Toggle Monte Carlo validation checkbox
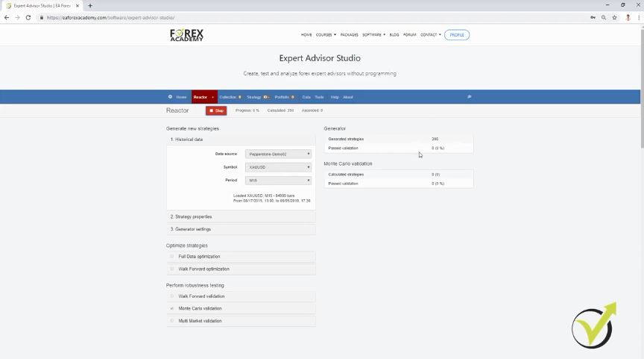 click(171, 308)
